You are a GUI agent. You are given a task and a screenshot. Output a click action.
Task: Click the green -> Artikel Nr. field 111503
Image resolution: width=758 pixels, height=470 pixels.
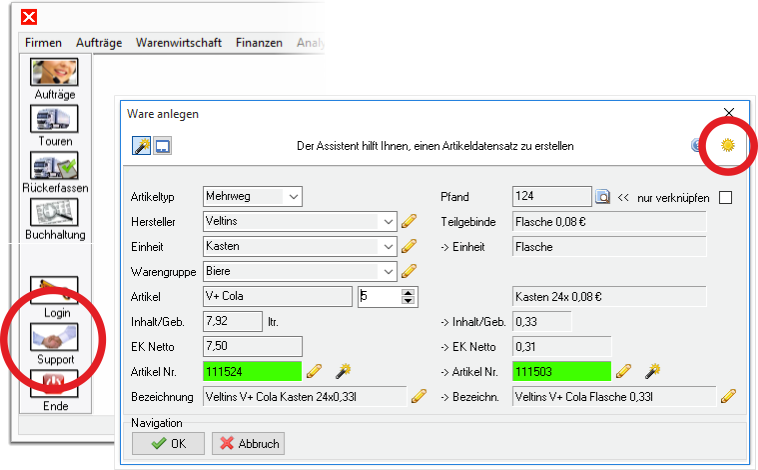pyautogui.click(x=562, y=371)
